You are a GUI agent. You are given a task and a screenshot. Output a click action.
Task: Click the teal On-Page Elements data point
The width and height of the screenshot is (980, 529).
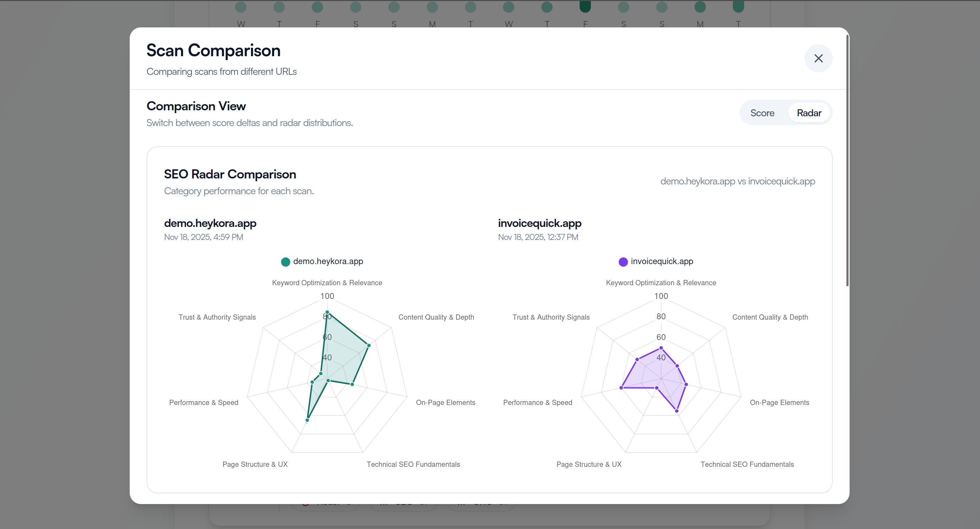point(352,384)
